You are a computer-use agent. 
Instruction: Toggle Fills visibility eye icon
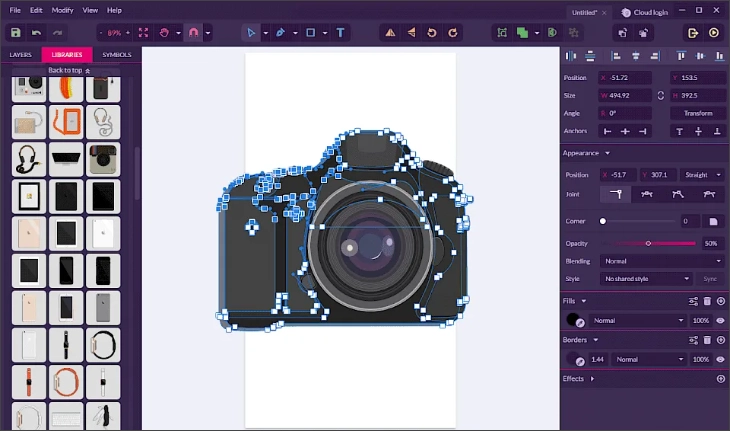point(720,321)
